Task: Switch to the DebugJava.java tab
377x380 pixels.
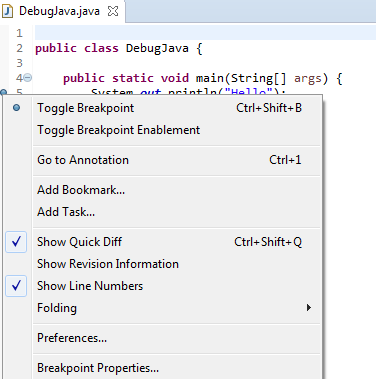Action: (x=59, y=11)
